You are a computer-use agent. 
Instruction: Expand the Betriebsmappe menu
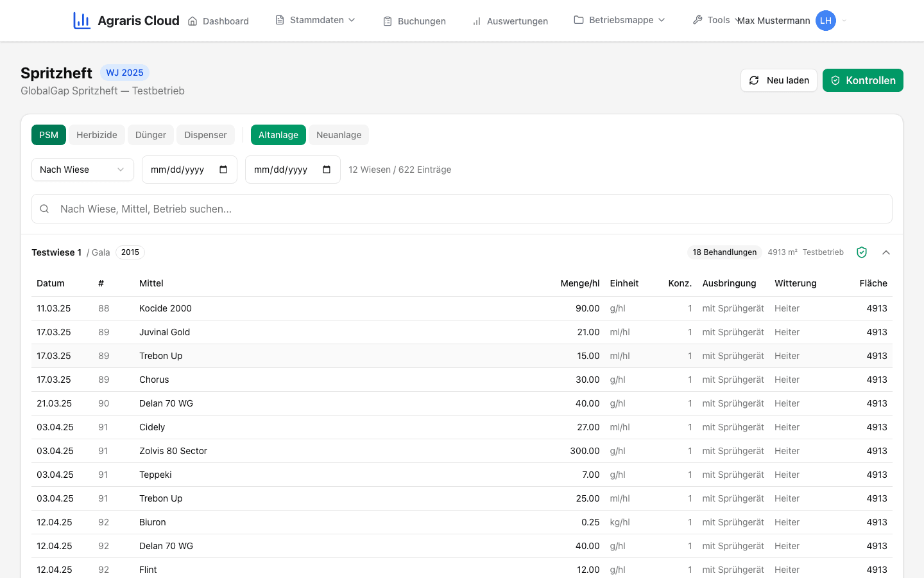coord(619,20)
